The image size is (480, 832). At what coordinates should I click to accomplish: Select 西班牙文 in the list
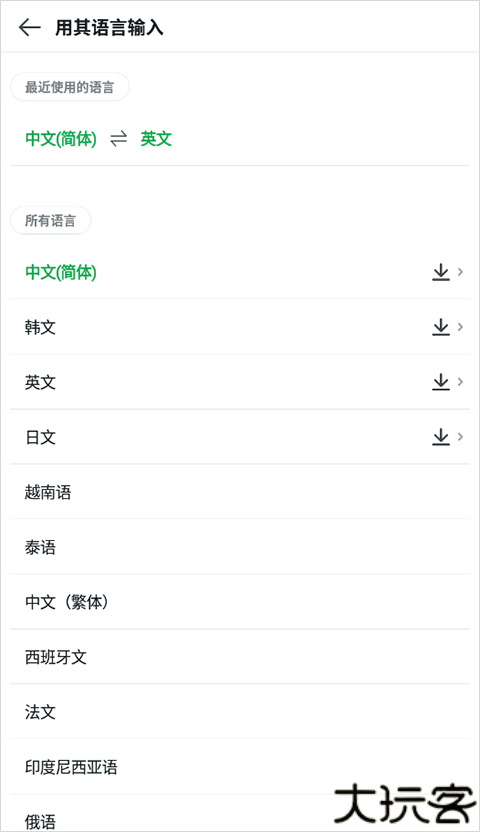(240, 657)
